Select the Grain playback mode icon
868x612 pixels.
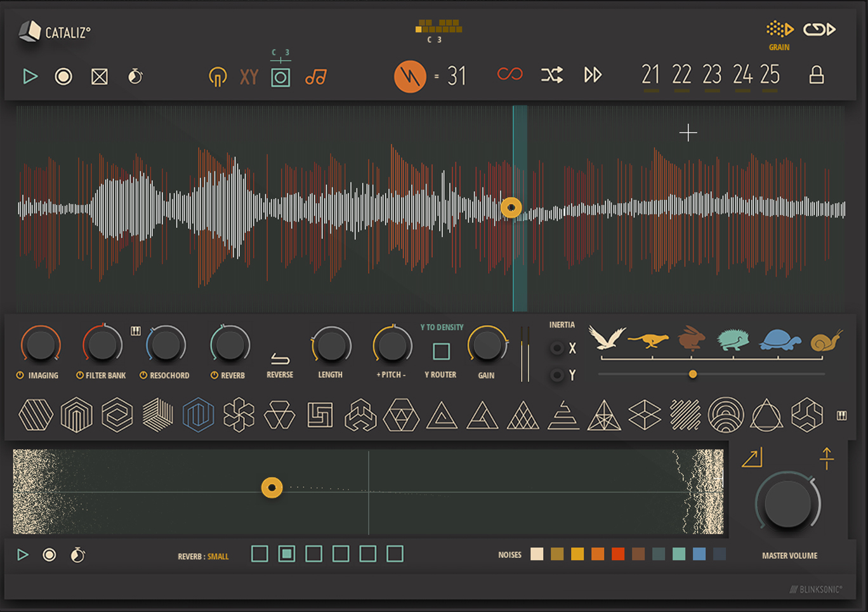(780, 29)
